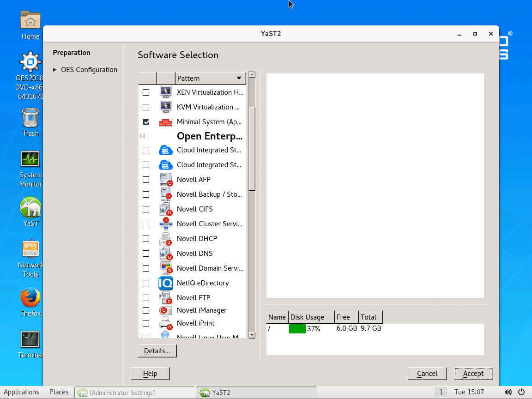Click the Novell DHCP pattern icon

tap(166, 239)
